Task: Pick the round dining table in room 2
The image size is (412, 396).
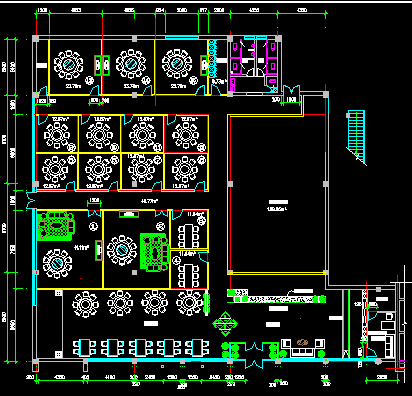Action: click(x=122, y=250)
